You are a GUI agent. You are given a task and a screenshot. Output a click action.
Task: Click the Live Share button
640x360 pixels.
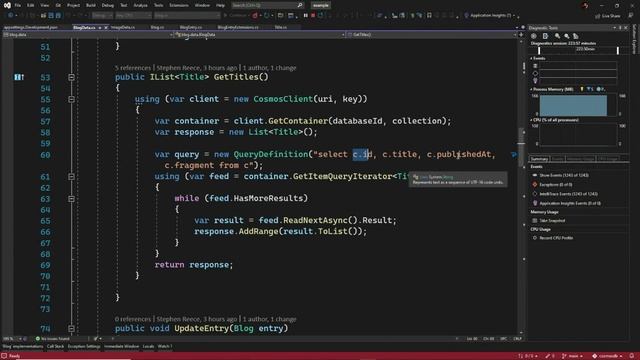[608, 16]
